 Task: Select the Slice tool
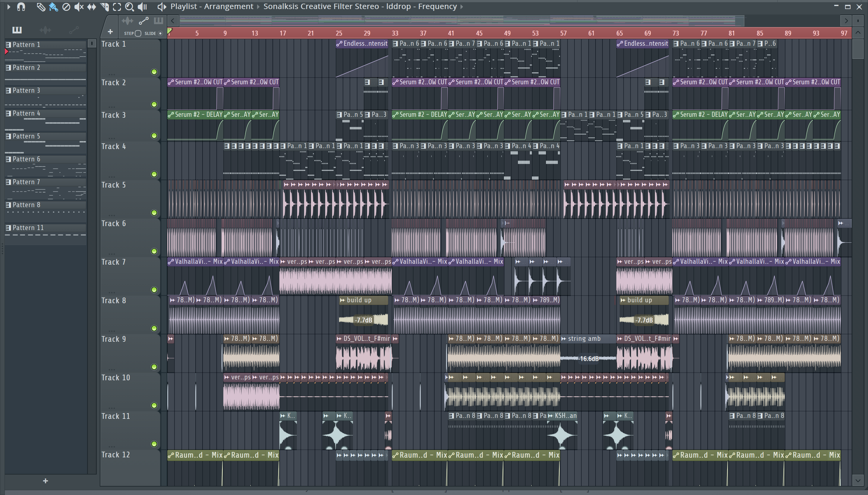[105, 7]
